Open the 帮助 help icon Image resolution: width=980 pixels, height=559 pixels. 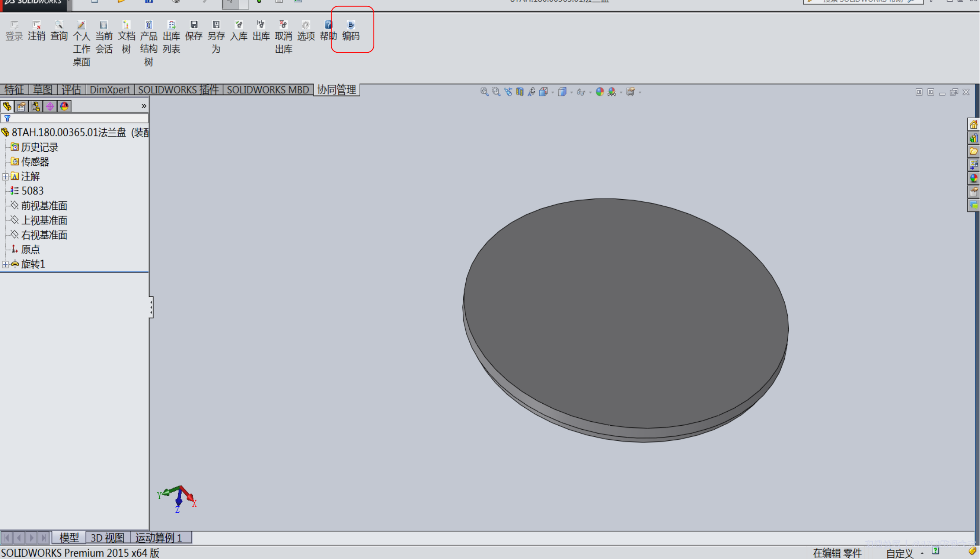pos(328,31)
